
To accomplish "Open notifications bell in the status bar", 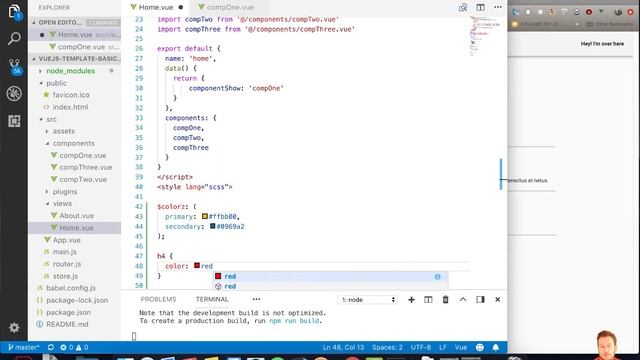I will 496,347.
